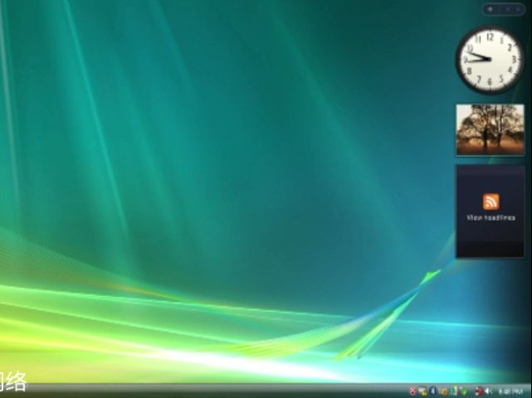Open the yellow orange tray icon

444,391
